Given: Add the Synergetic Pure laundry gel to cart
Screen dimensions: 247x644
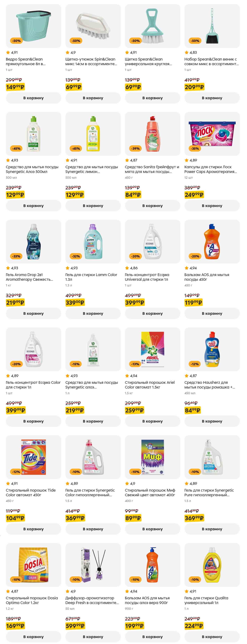Looking at the screenshot, I should (212, 529).
